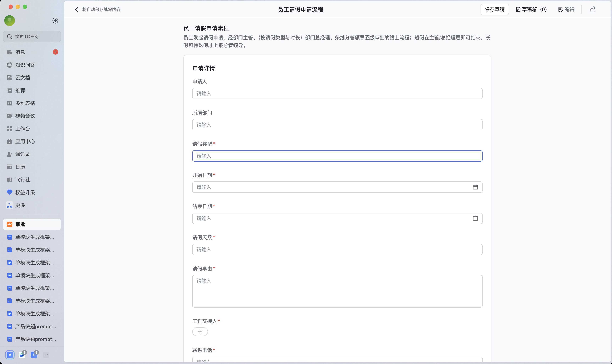
Task: Switch to the Feishu logo workspace icon
Action: [22, 355]
